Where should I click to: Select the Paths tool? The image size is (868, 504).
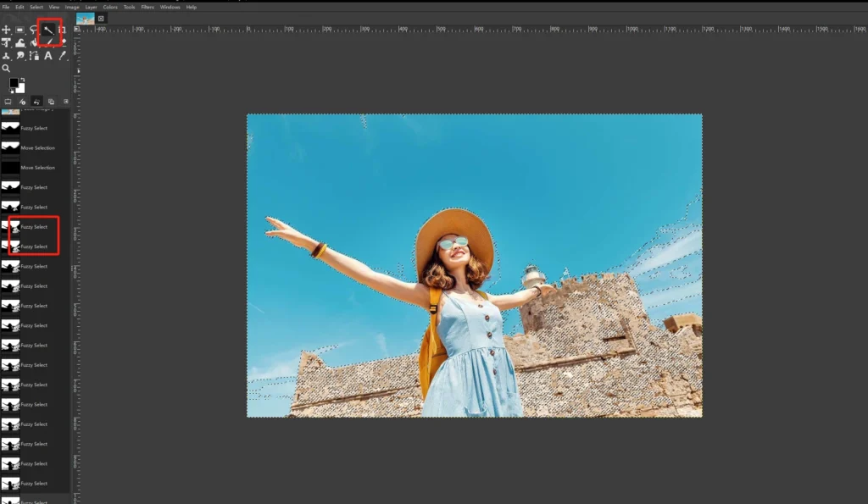point(34,55)
